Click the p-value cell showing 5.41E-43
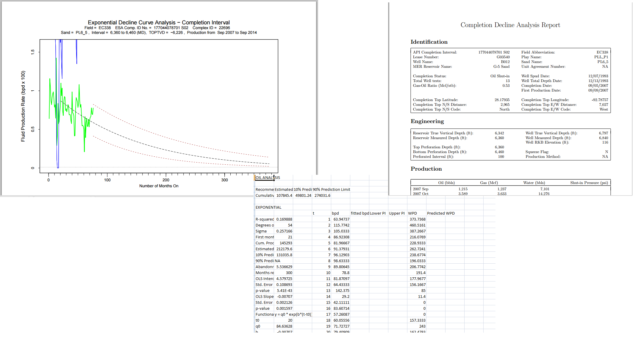 tap(284, 290)
